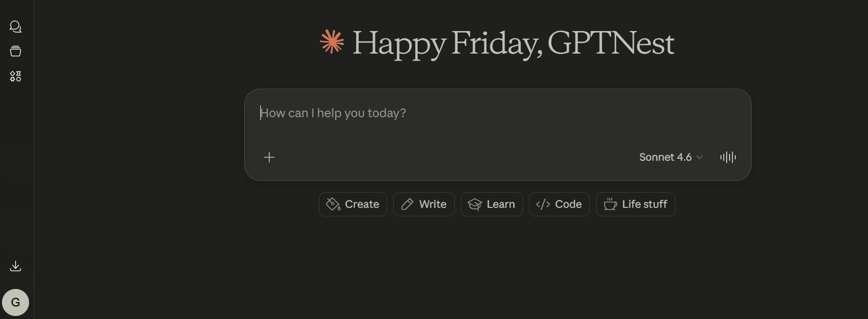The image size is (868, 319).
Task: Click the orange Claude starburst logo
Action: [332, 42]
